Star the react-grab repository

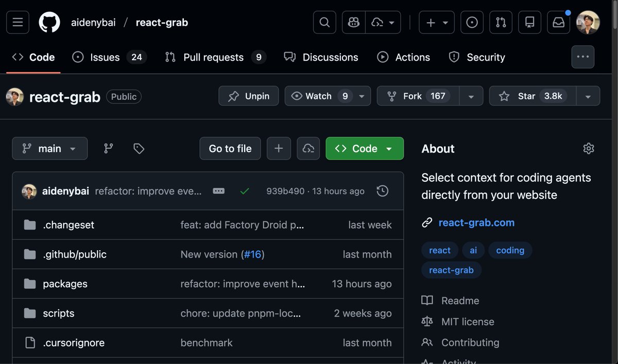tap(531, 96)
